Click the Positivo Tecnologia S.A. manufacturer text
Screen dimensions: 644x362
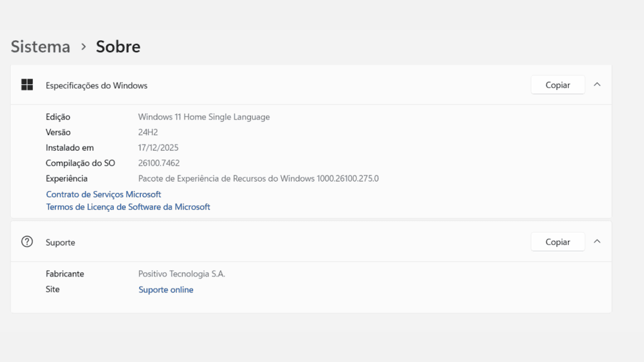[x=181, y=274]
